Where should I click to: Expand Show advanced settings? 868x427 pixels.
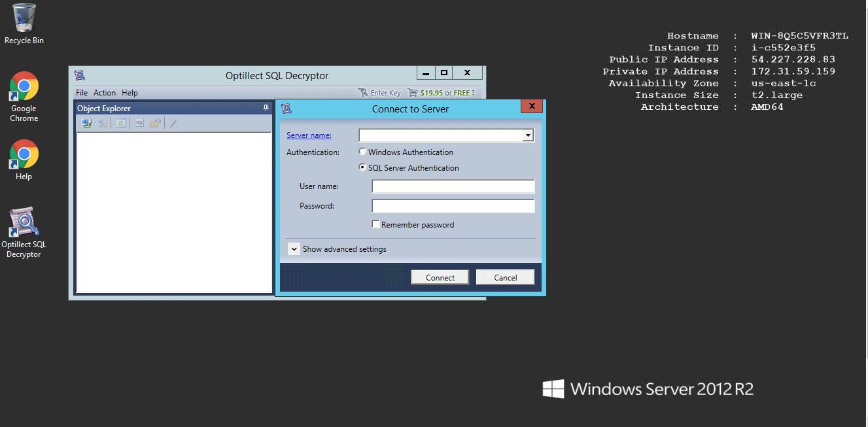pos(294,249)
